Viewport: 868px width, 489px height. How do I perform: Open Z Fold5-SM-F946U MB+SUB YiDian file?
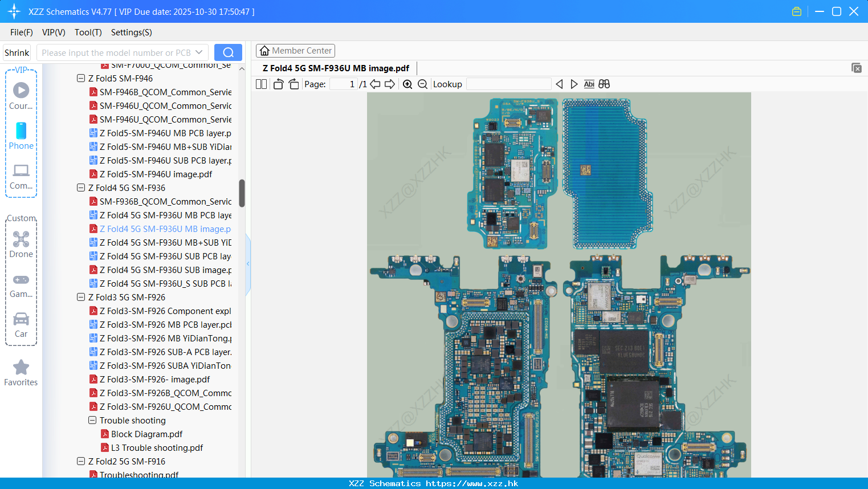160,146
